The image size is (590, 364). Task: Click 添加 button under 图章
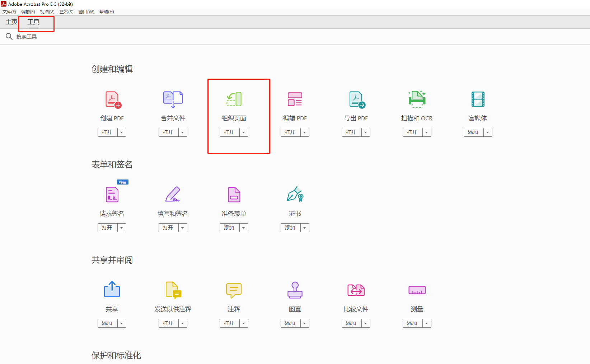click(x=290, y=323)
